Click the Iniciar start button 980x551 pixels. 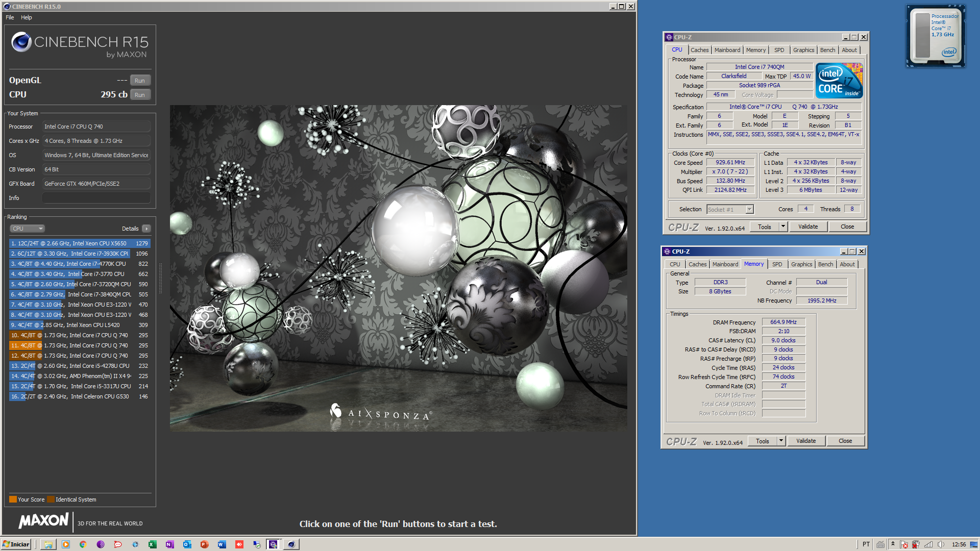pyautogui.click(x=16, y=544)
